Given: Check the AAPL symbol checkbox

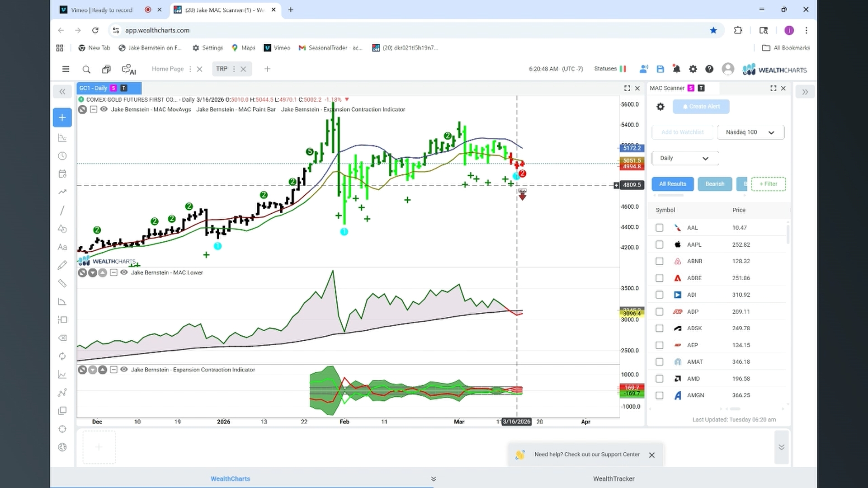Looking at the screenshot, I should [660, 244].
